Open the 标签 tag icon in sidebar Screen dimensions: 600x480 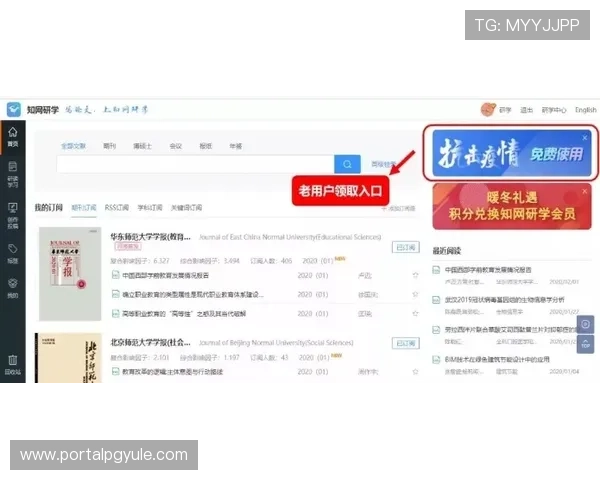[x=13, y=254]
